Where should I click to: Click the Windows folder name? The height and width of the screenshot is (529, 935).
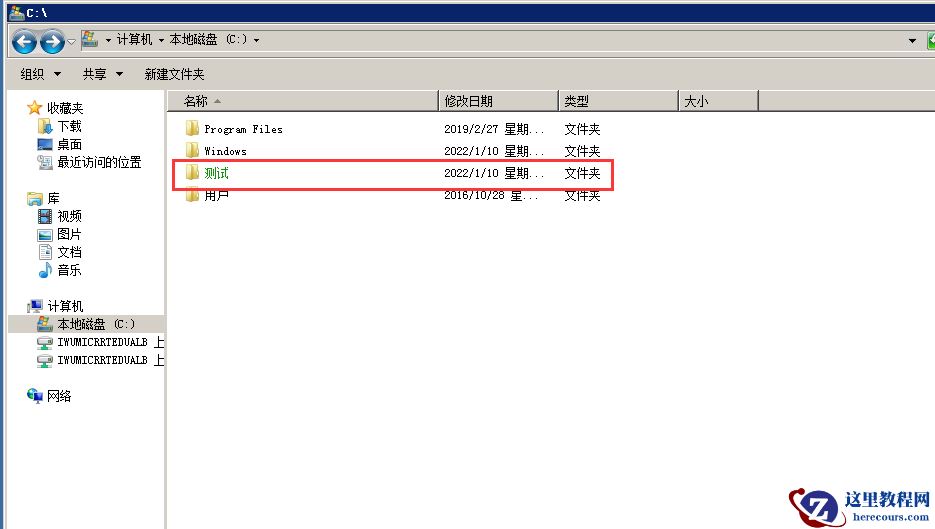[x=225, y=151]
